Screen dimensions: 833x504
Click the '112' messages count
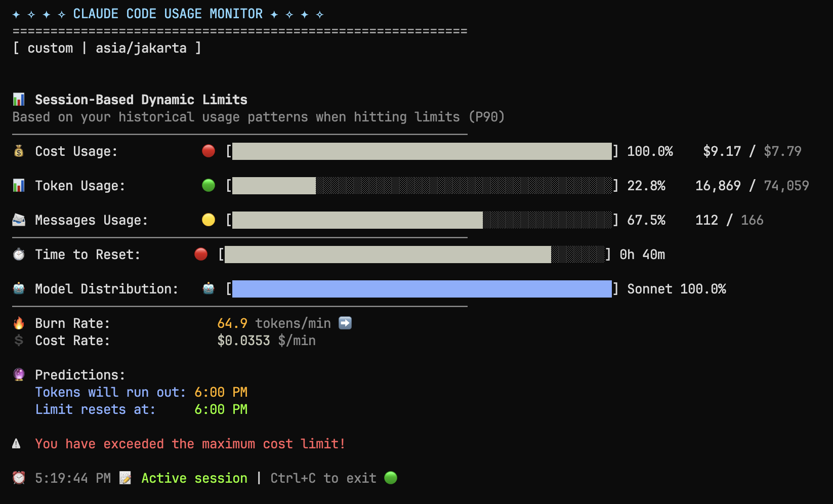tap(707, 220)
